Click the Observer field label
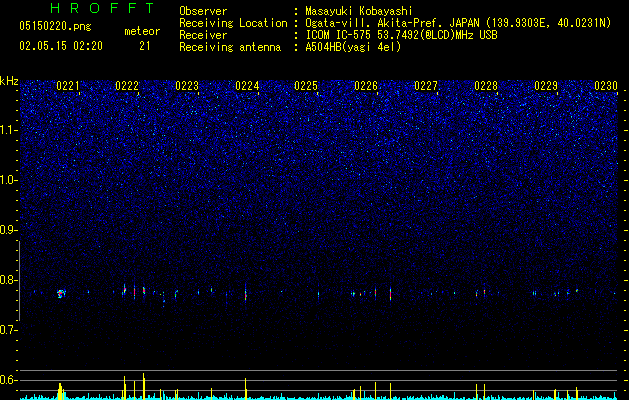This screenshot has height=400, width=629. tap(203, 11)
